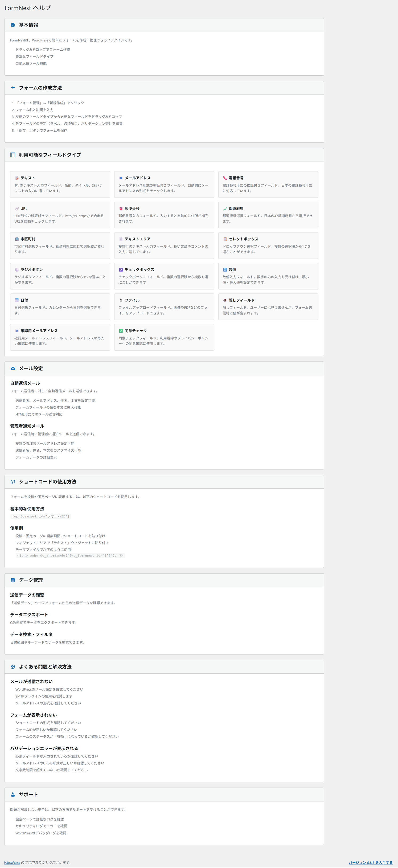Click the テキストエリア page icon
The image size is (398, 868).
[x=121, y=239]
